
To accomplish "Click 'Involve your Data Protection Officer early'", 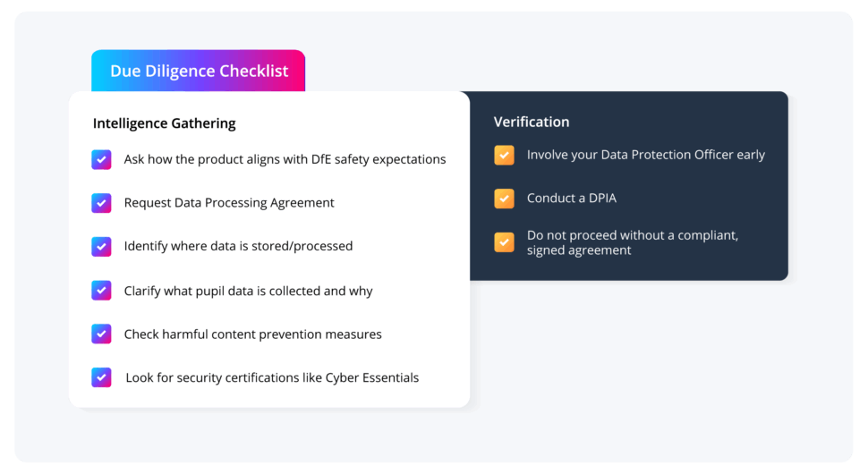I will (645, 155).
